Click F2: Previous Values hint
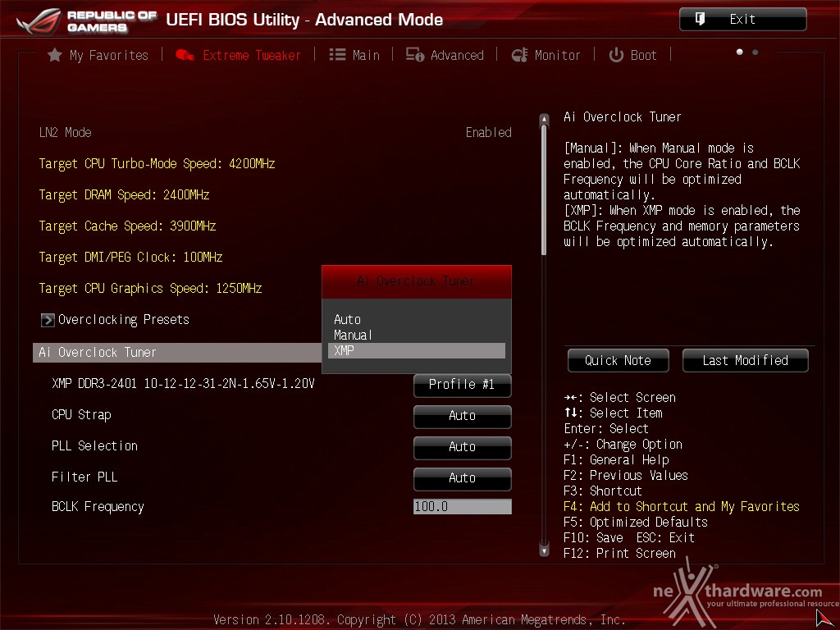The width and height of the screenshot is (840, 630). [626, 476]
